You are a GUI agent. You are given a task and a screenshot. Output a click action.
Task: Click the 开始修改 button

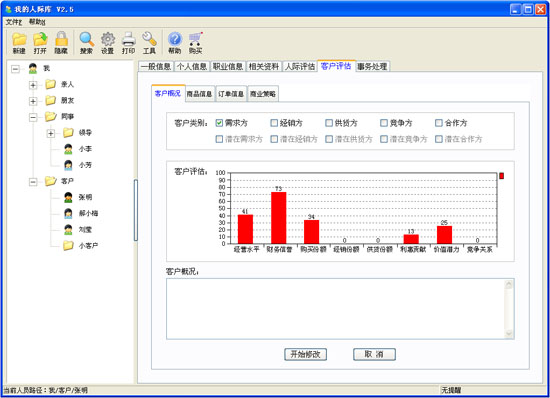coord(306,354)
